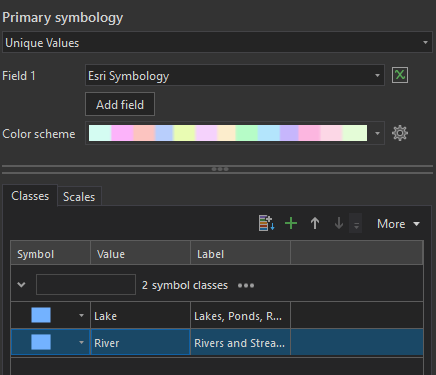Select the River value cell
This screenshot has height=375, width=436.
click(x=140, y=342)
